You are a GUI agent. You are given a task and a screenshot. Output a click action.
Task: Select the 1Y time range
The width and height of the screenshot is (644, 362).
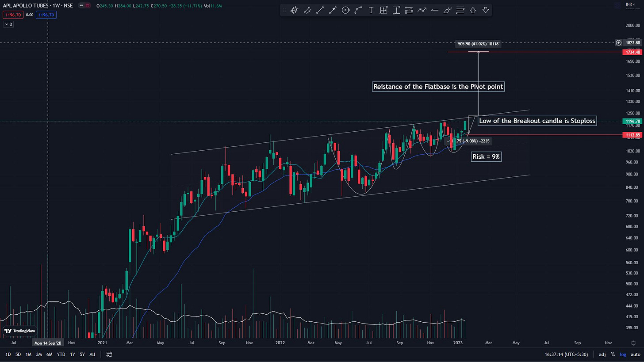point(72,354)
